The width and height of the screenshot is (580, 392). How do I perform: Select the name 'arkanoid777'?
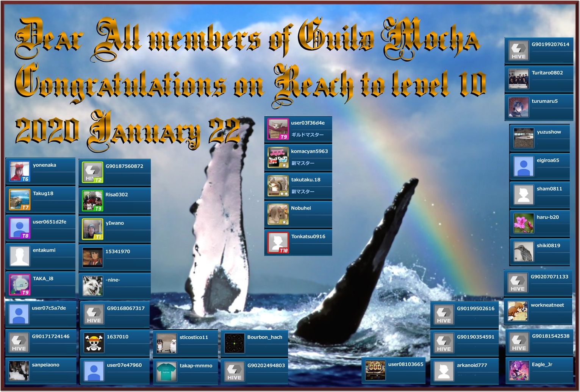tap(472, 365)
